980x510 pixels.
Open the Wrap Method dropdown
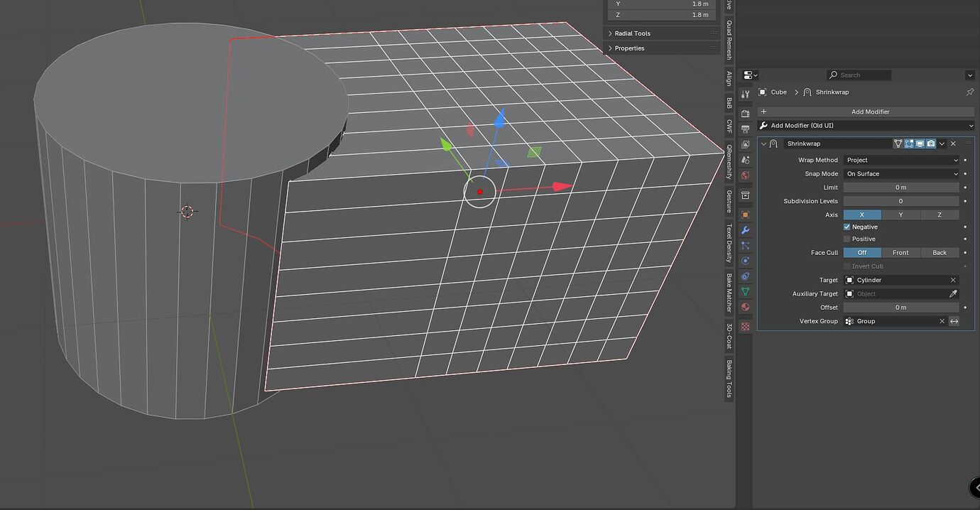click(x=901, y=161)
